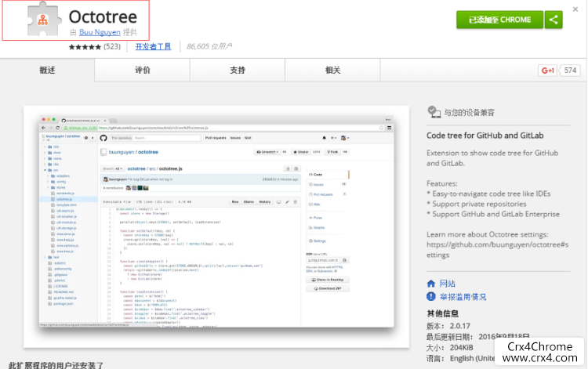The height and width of the screenshot is (369, 588).
Task: Click the 此扩展程序的用户还安装了 heading
Action: (56, 365)
